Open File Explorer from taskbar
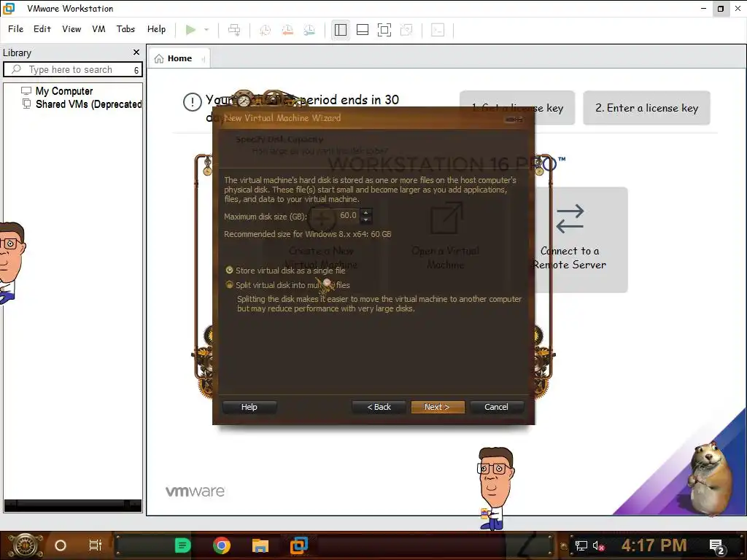The width and height of the screenshot is (747, 560). tap(260, 545)
